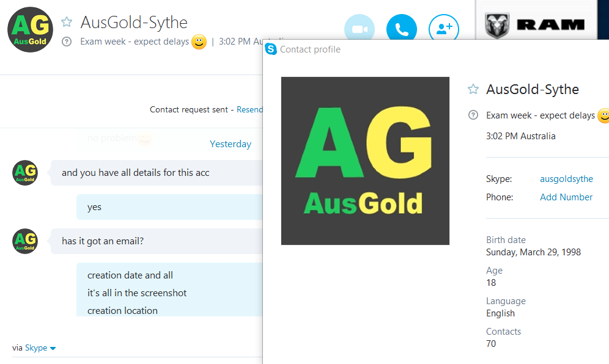Start a video call with AusGold-Sythe
The height and width of the screenshot is (364, 609).
click(x=360, y=28)
